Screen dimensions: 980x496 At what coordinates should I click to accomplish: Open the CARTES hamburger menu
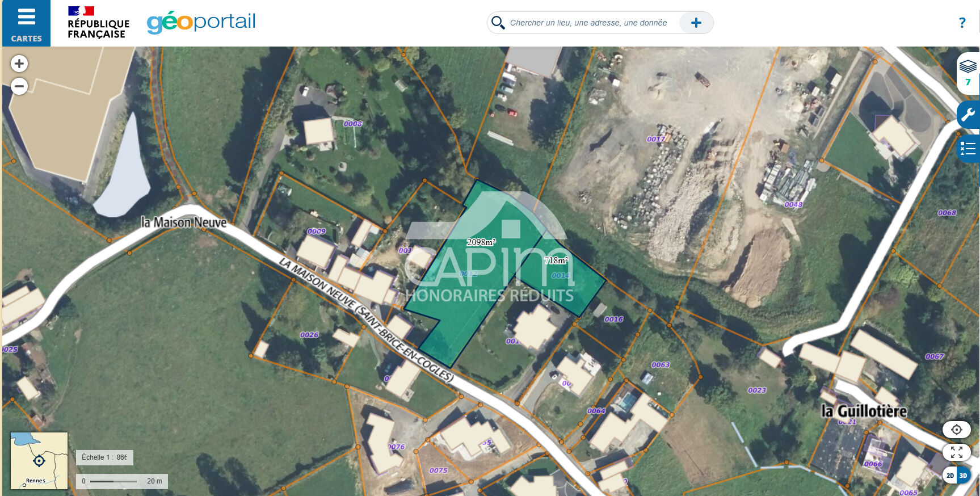[26, 23]
